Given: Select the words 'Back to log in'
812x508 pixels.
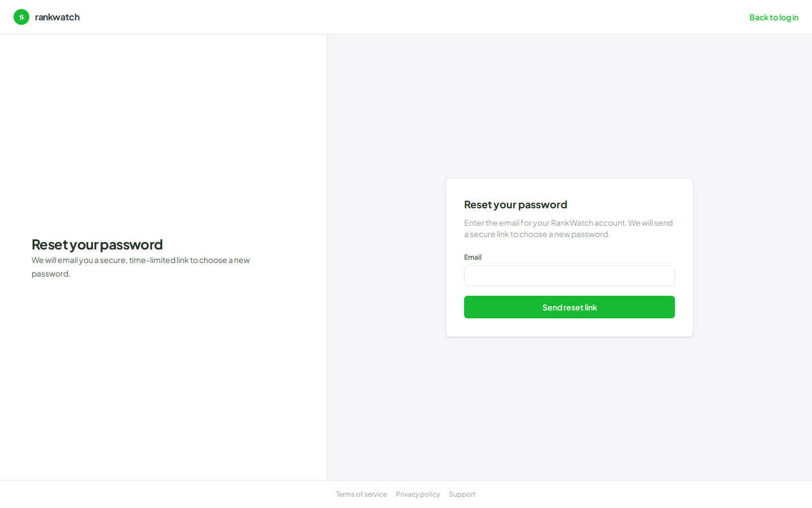Looking at the screenshot, I should click(x=774, y=17).
